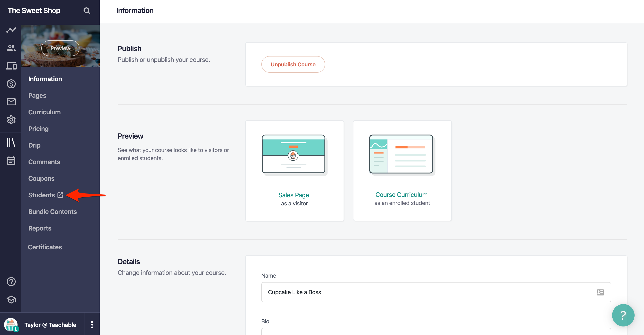
Task: Click the Name input field
Action: 436,292
